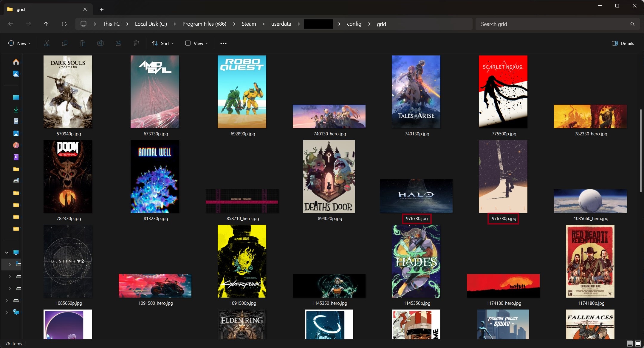Screen dimensions: 644x348
Task: Navigate to This PC breadcrumb
Action: [111, 24]
